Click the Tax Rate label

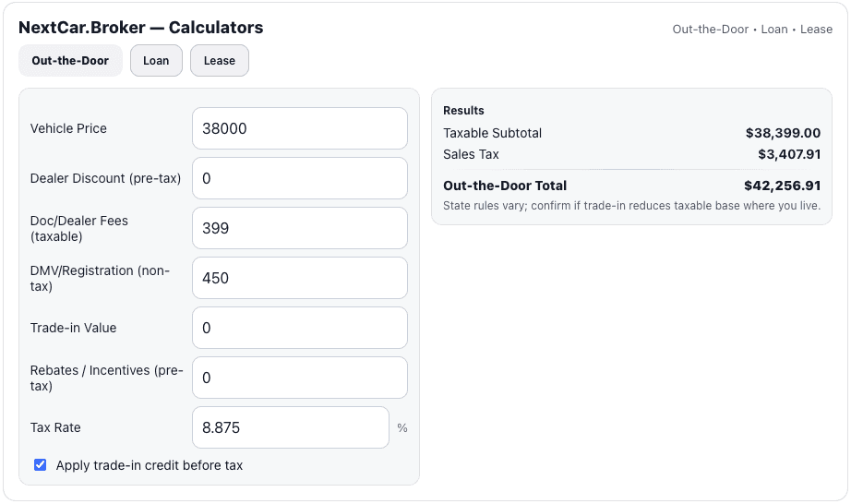click(55, 427)
